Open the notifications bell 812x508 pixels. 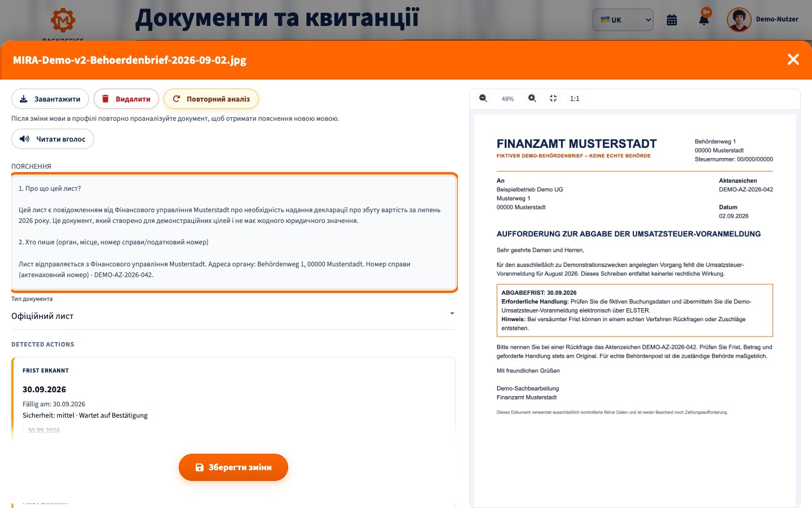pyautogui.click(x=704, y=20)
